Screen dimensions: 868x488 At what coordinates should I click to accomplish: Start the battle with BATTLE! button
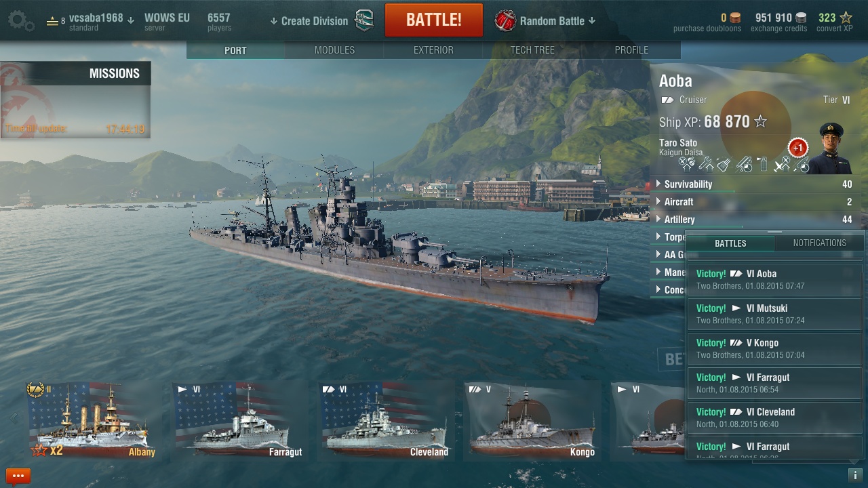(434, 20)
